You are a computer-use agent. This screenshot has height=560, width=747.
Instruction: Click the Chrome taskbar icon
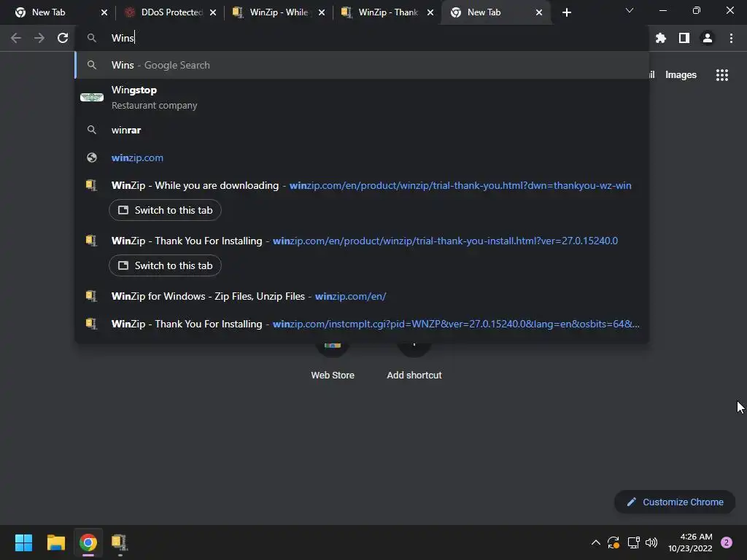(x=88, y=542)
